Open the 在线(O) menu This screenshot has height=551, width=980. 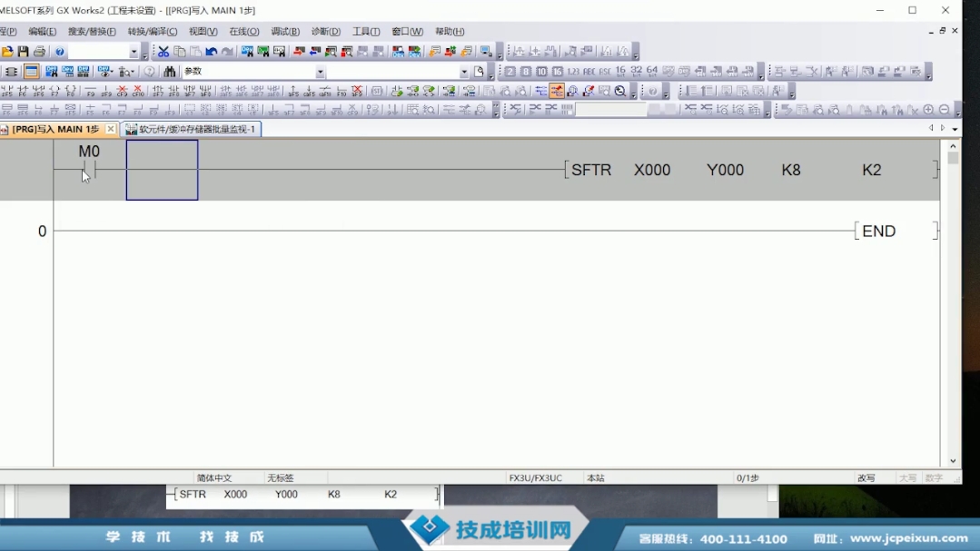tap(243, 32)
